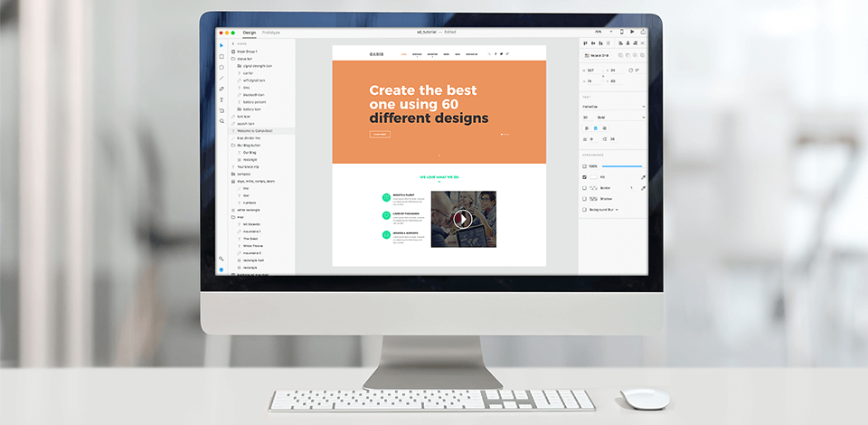Image resolution: width=868 pixels, height=425 pixels.
Task: Click the search icon in webpage header
Action: [489, 54]
